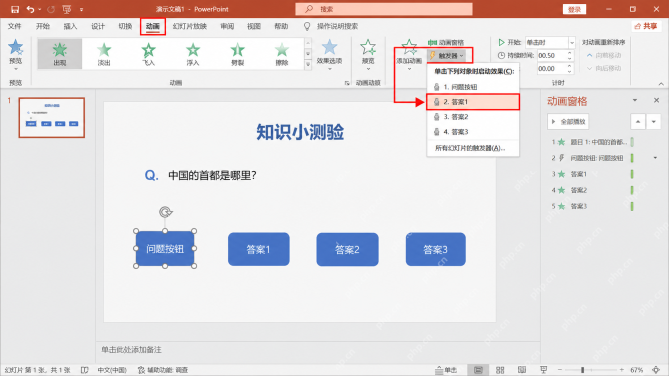This screenshot has height=376, width=669.
Task: Click the 共享 share button
Action: pyautogui.click(x=646, y=26)
